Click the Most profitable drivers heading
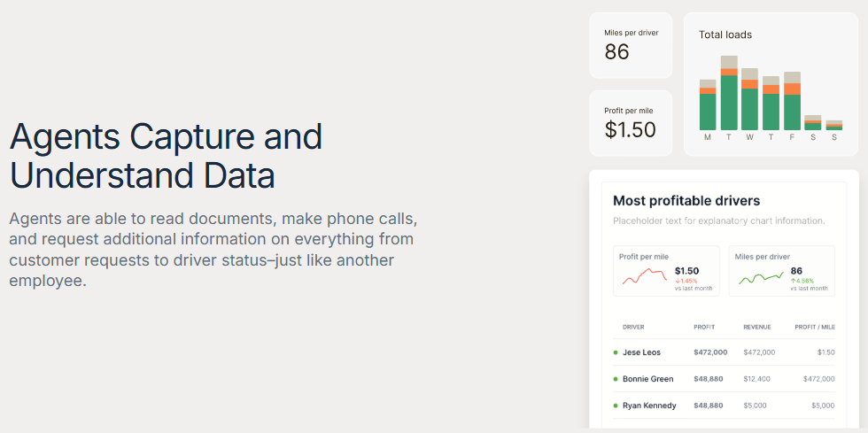The image size is (868, 433). click(x=686, y=201)
